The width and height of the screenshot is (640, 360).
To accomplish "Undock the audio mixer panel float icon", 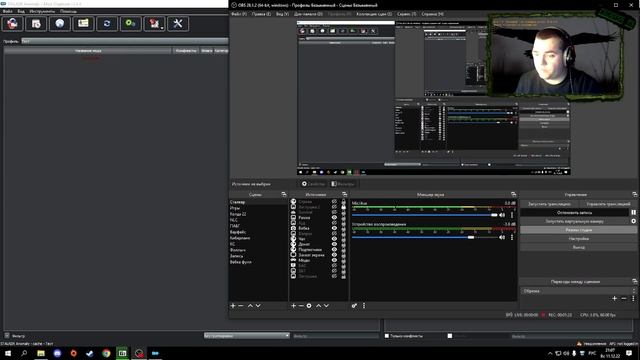I will 513,195.
